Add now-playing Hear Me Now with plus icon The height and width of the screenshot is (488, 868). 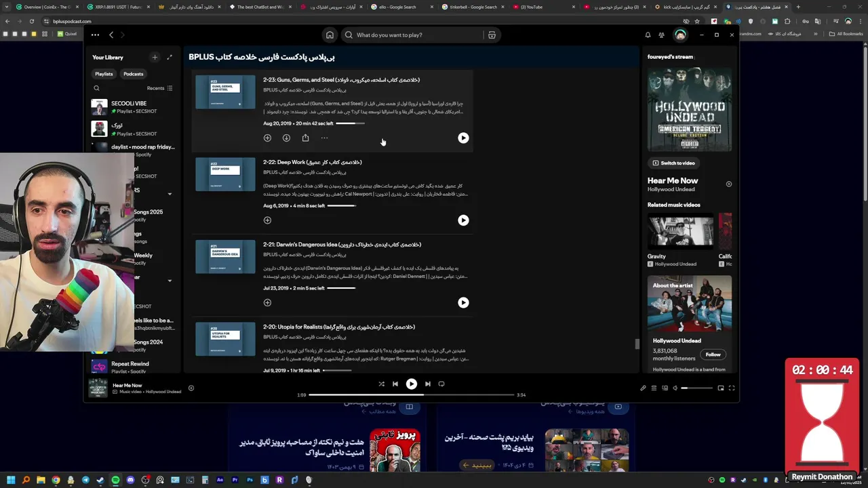pos(191,388)
